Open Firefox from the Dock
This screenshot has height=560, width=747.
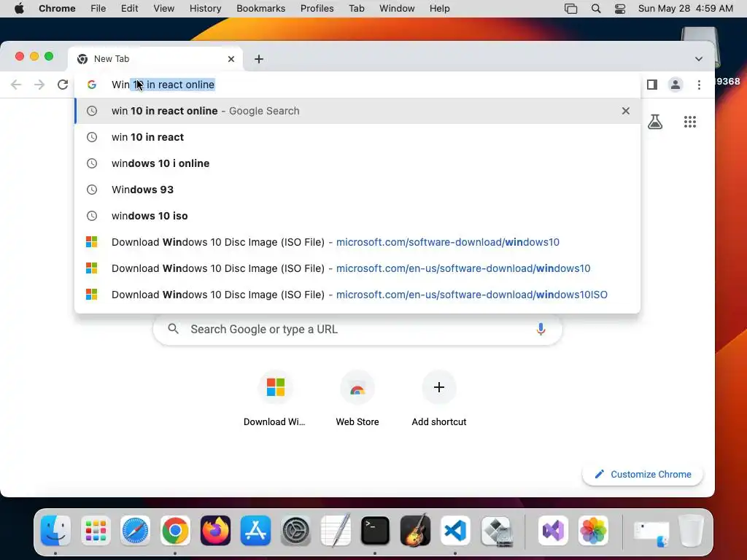point(215,531)
